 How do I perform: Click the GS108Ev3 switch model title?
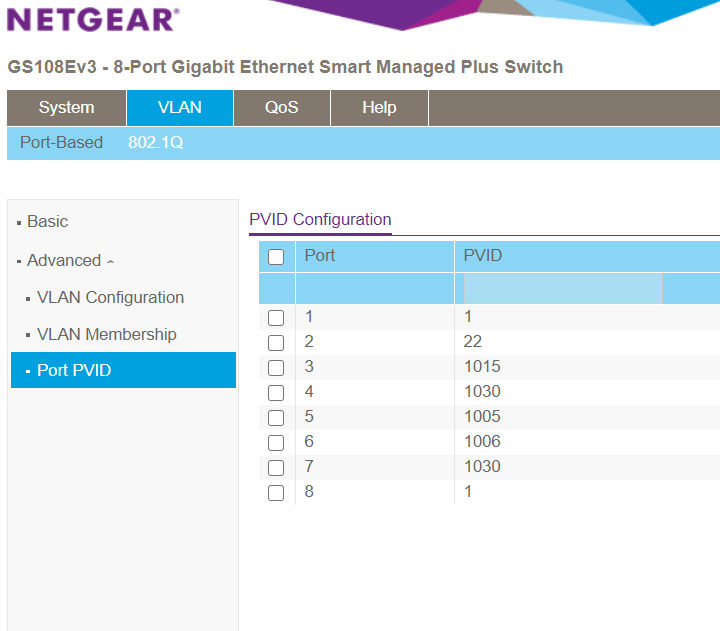tap(285, 67)
